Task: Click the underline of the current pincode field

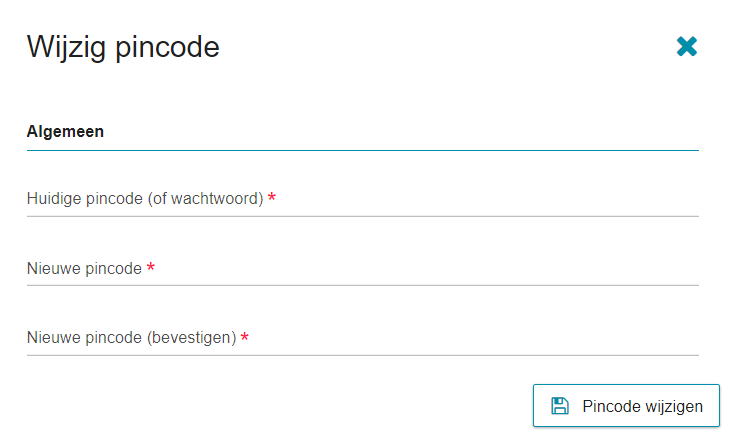Action: [x=363, y=216]
